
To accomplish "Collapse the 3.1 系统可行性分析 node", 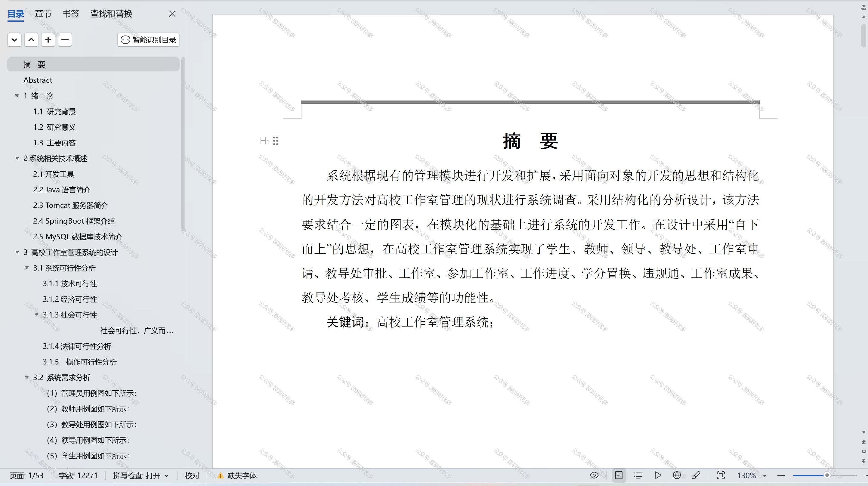I will [27, 268].
